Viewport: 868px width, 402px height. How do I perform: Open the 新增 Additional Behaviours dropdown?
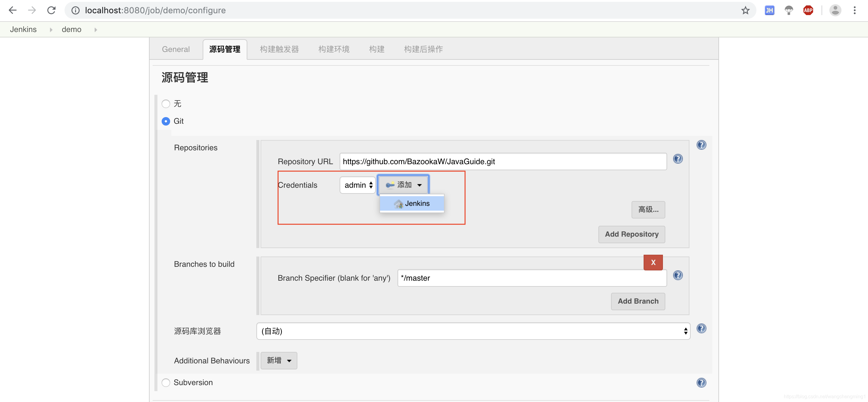point(279,361)
